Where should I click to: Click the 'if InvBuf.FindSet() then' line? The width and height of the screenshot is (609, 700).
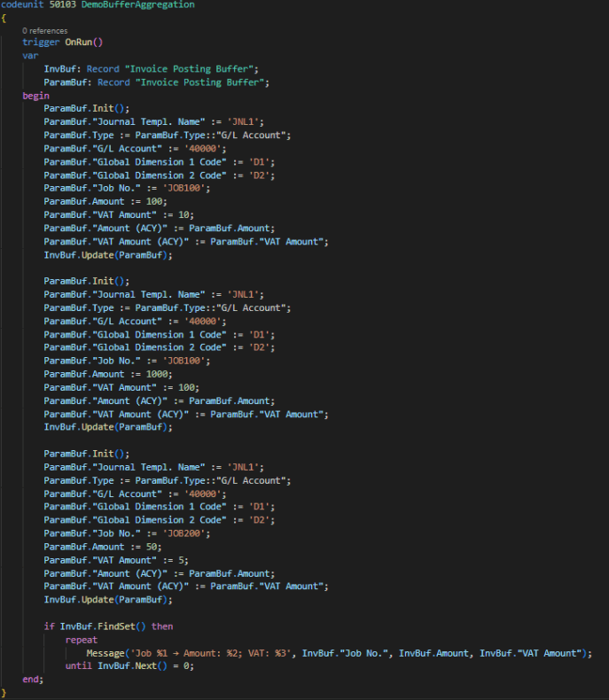click(x=108, y=626)
